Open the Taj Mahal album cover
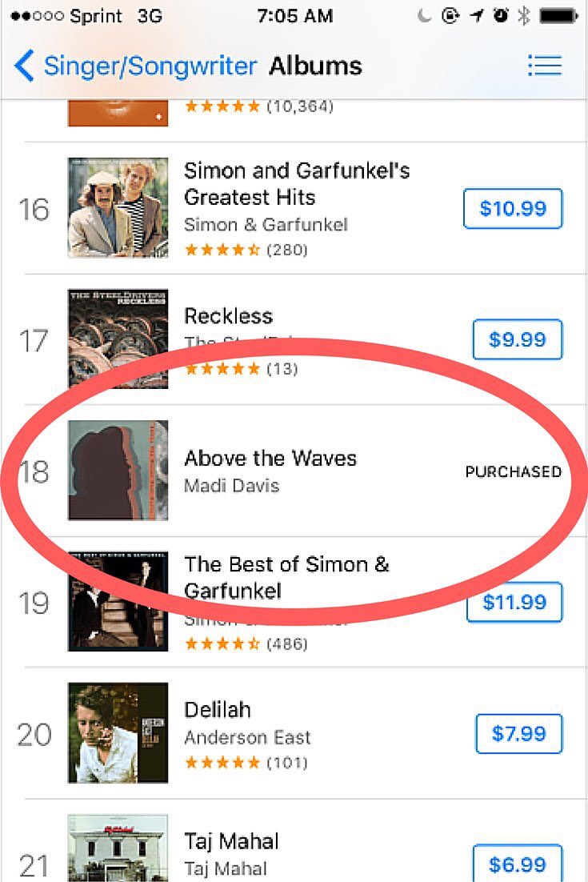Viewport: 588px width, 882px height. pyautogui.click(x=118, y=848)
